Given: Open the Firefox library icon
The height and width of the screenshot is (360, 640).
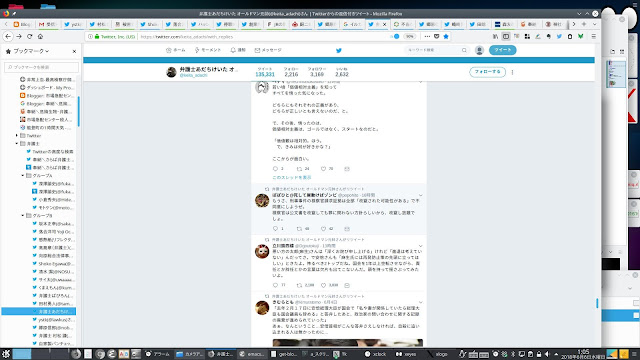Looking at the screenshot, I should (x=495, y=36).
